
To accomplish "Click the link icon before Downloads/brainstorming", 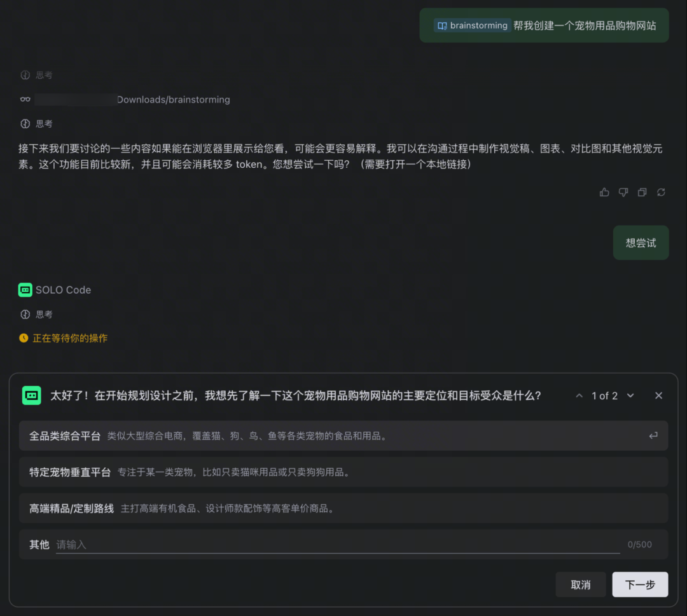I will pos(24,99).
